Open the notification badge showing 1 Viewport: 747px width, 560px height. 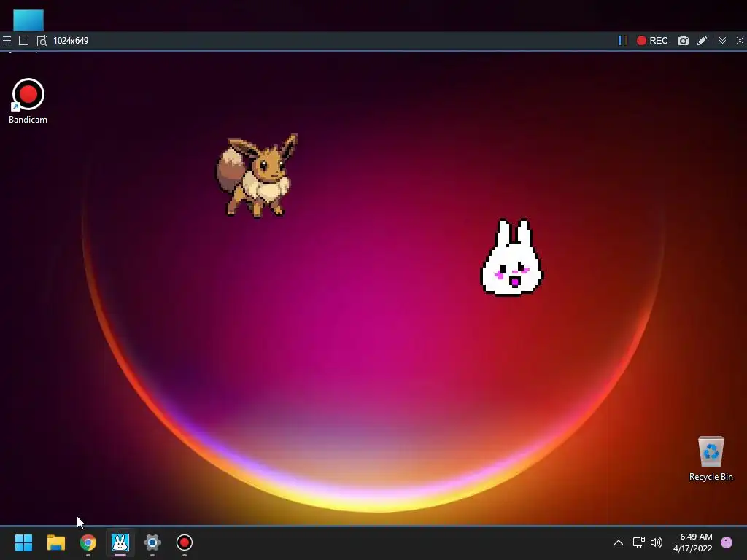pyautogui.click(x=727, y=542)
